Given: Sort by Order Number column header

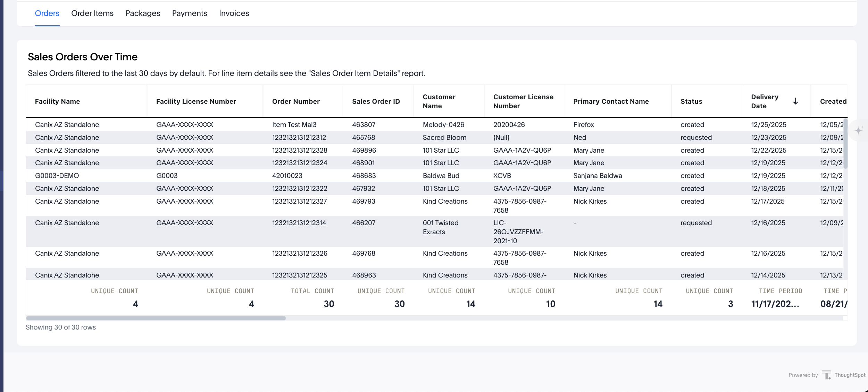Looking at the screenshot, I should (296, 101).
